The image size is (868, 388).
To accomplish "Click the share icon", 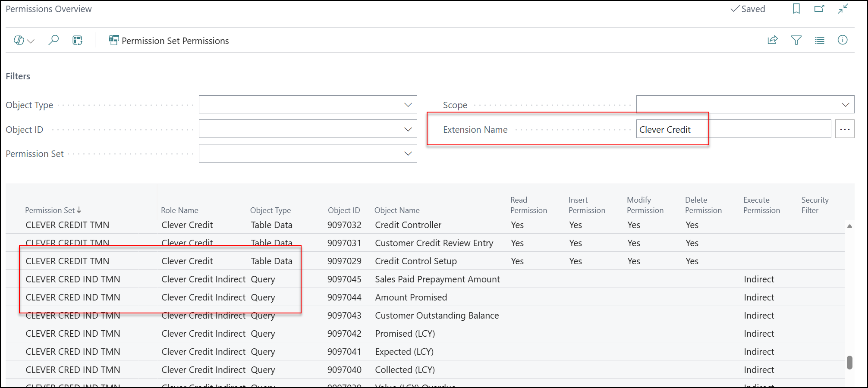I will (x=772, y=40).
